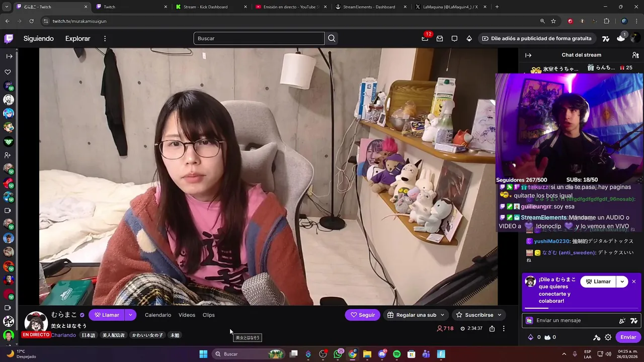Open more options next to Explorar
Image resolution: width=644 pixels, height=362 pixels.
coord(105,39)
